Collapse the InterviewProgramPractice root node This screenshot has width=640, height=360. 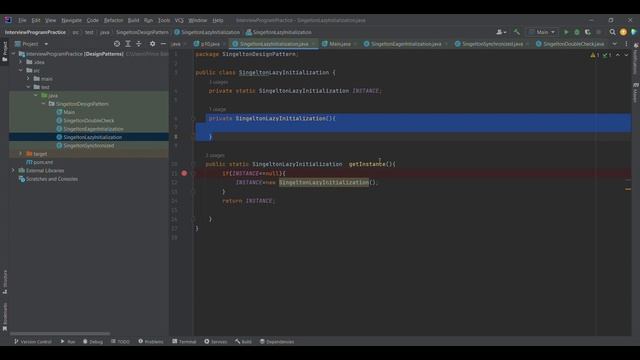click(x=13, y=54)
